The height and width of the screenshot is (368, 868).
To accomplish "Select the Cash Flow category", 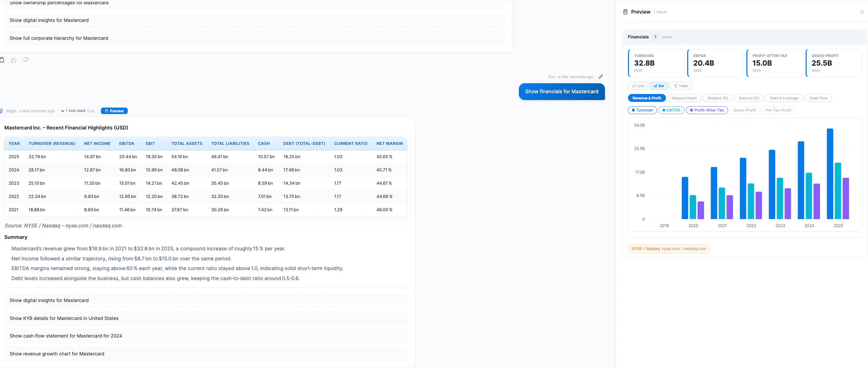I will (818, 98).
